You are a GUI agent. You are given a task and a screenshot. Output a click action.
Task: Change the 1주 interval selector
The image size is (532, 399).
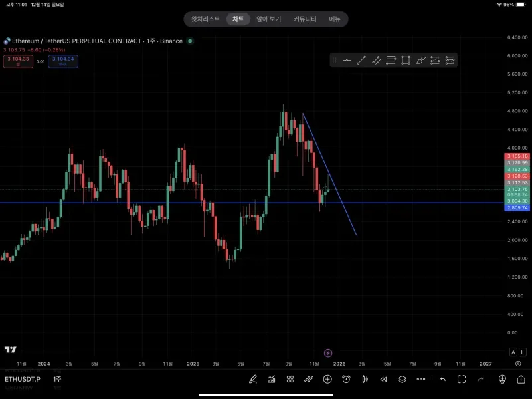pos(57,379)
